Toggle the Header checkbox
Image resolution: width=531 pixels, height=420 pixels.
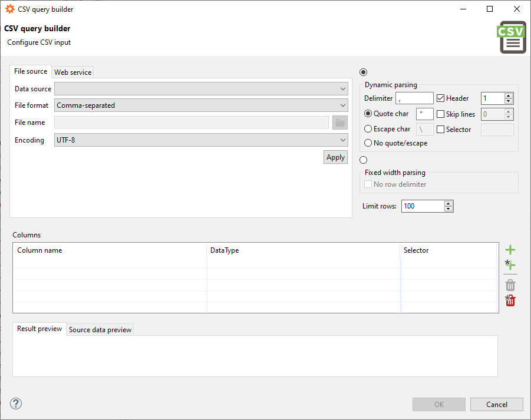click(440, 98)
